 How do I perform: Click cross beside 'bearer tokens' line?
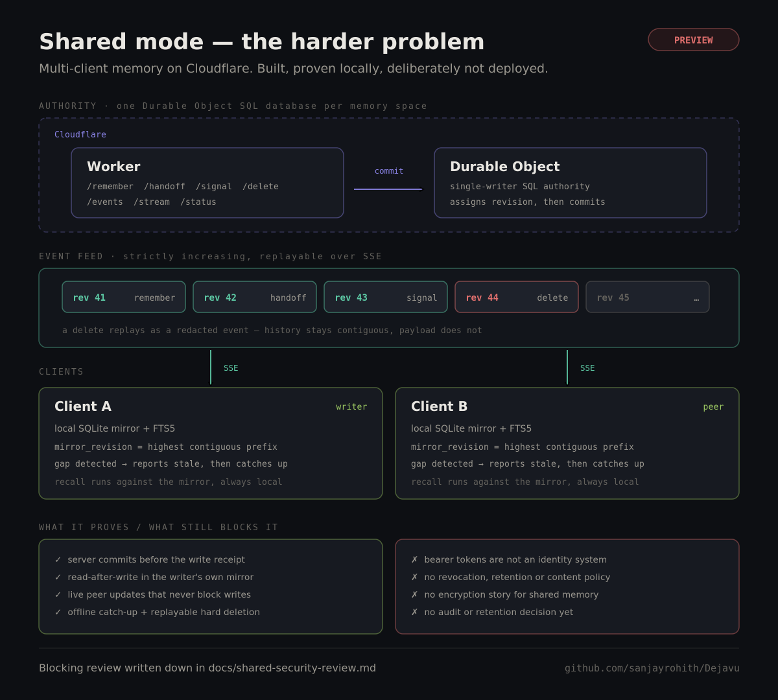415,559
